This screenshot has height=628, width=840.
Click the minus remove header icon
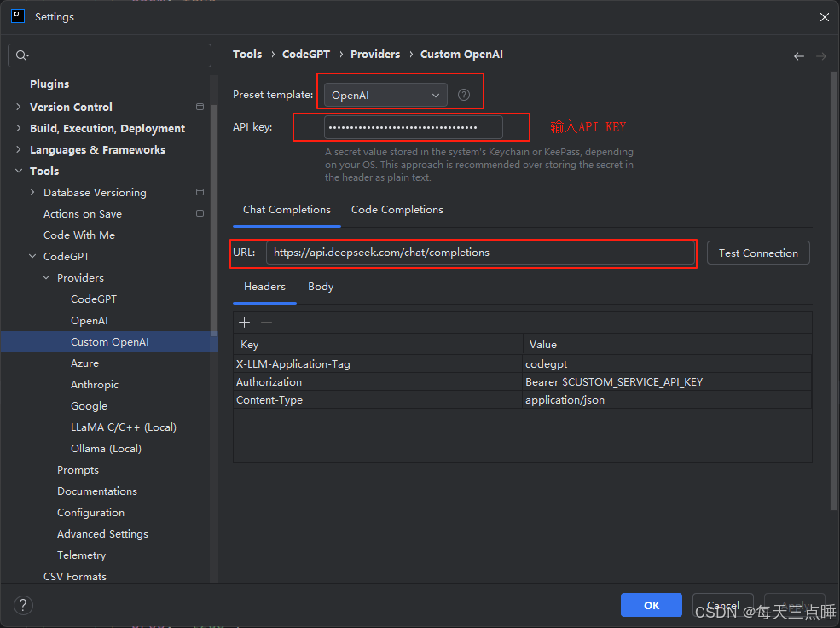[266, 322]
